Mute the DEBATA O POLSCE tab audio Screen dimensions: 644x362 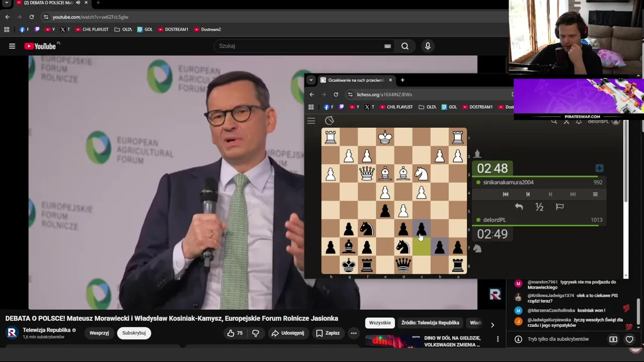click(78, 3)
